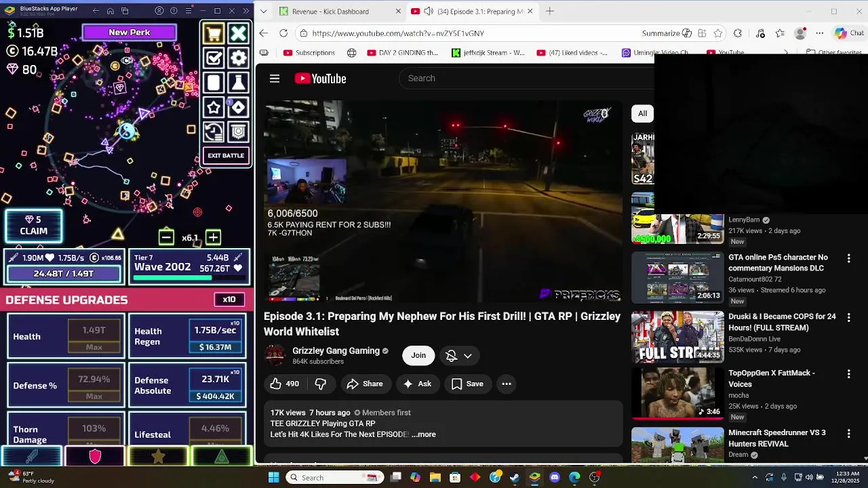This screenshot has width=868, height=488.
Task: Decrease game speed with minus button
Action: (x=166, y=237)
